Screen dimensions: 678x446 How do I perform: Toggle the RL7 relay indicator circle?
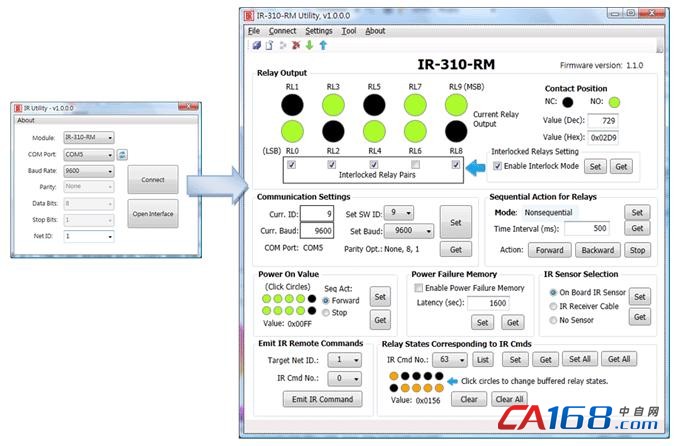[x=415, y=105]
